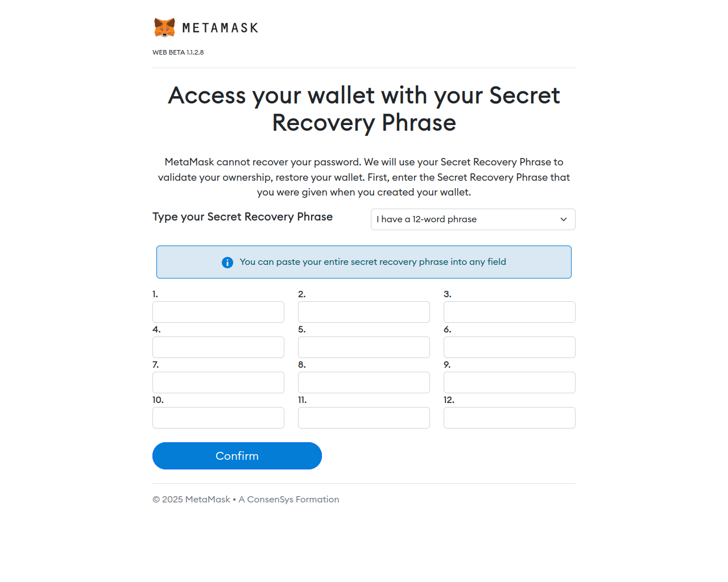Click the blue info icon in banner
This screenshot has width=728, height=582.
227,262
